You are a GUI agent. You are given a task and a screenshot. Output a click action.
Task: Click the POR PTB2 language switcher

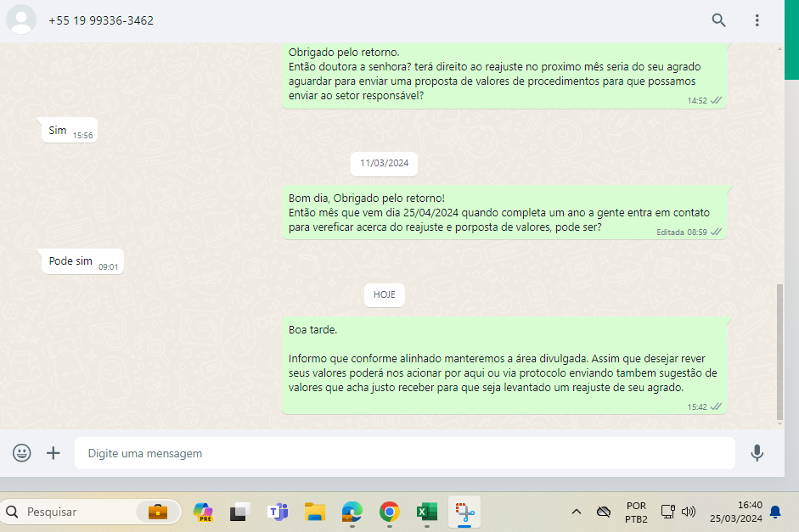[636, 512]
